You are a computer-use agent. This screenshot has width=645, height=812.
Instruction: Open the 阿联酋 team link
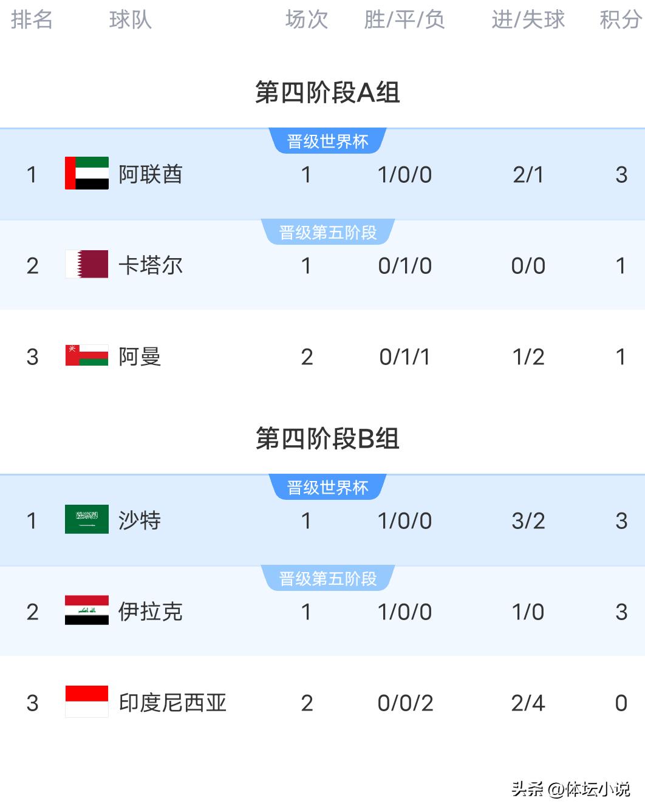[150, 174]
